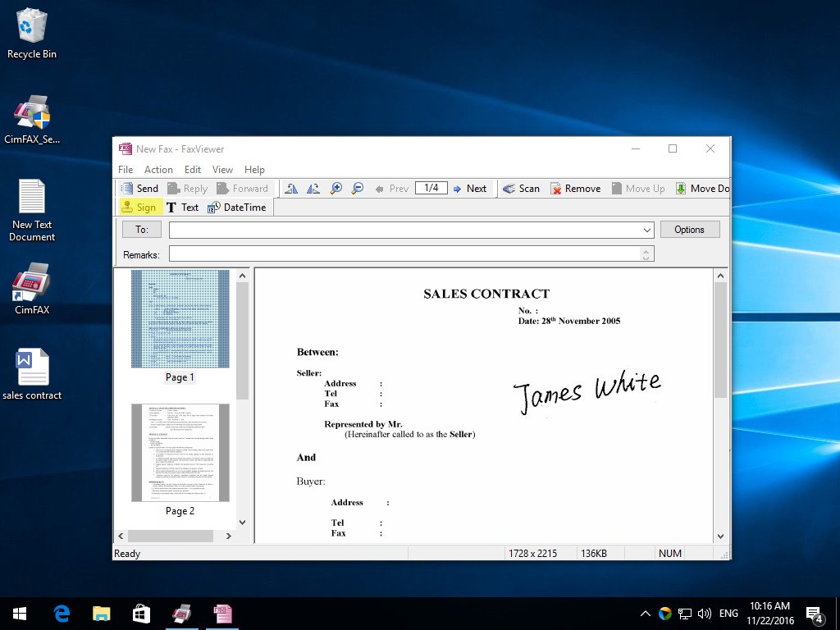
Task: Click the Move Down toolbar button
Action: coord(701,189)
